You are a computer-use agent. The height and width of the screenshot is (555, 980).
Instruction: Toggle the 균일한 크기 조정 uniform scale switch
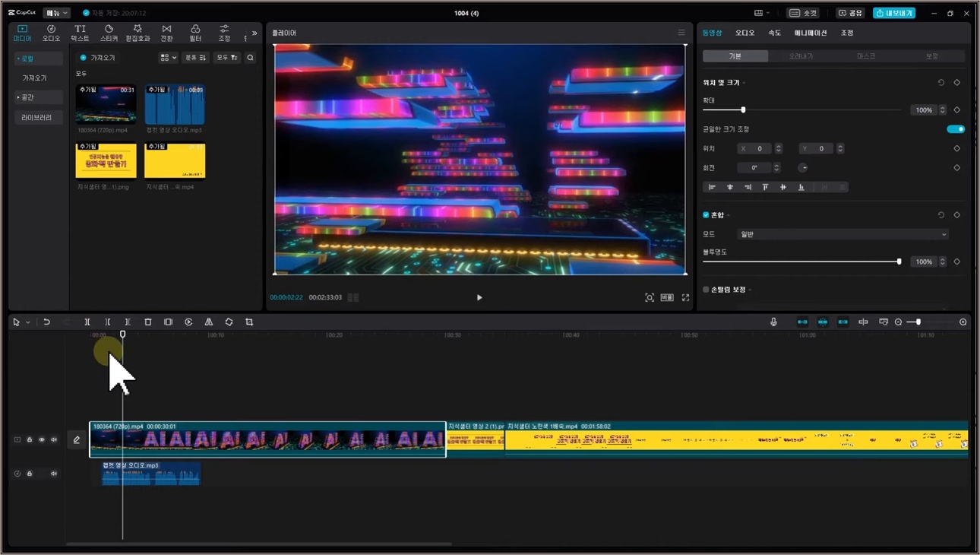[956, 129]
